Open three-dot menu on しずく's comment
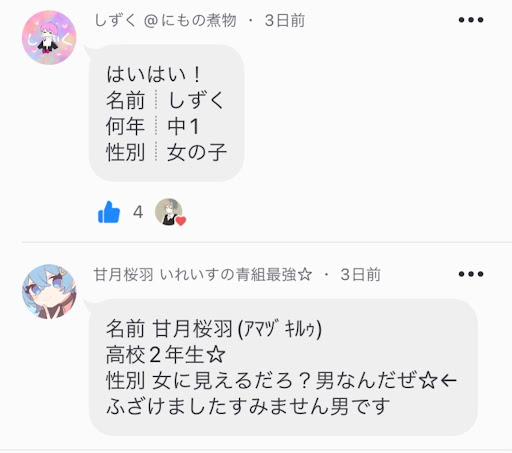Screen dimensions: 512x453 coord(471,20)
